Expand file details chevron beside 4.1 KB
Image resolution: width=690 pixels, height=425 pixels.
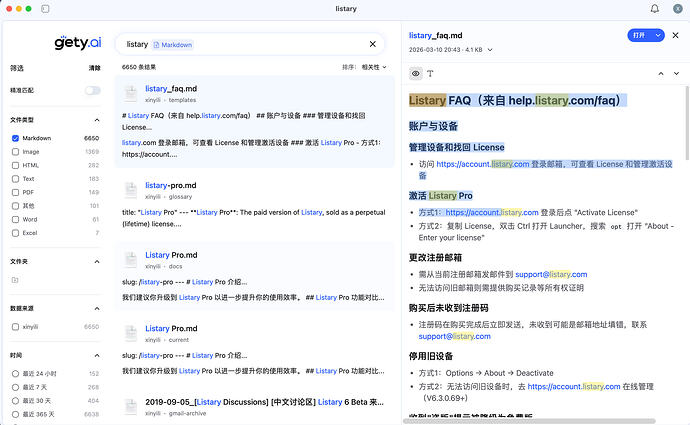coord(490,50)
